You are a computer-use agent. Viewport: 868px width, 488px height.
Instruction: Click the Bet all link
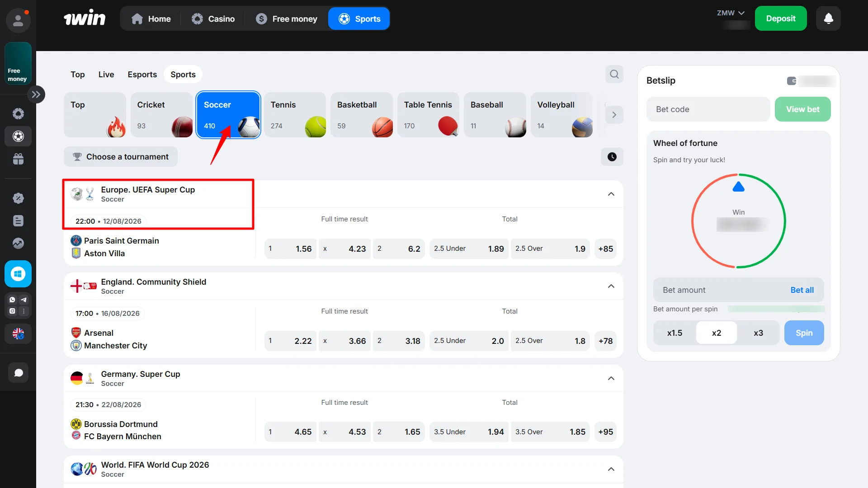(x=802, y=290)
